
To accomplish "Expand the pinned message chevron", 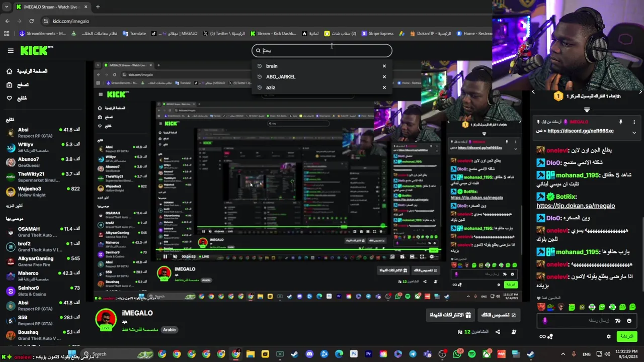I will (634, 133).
